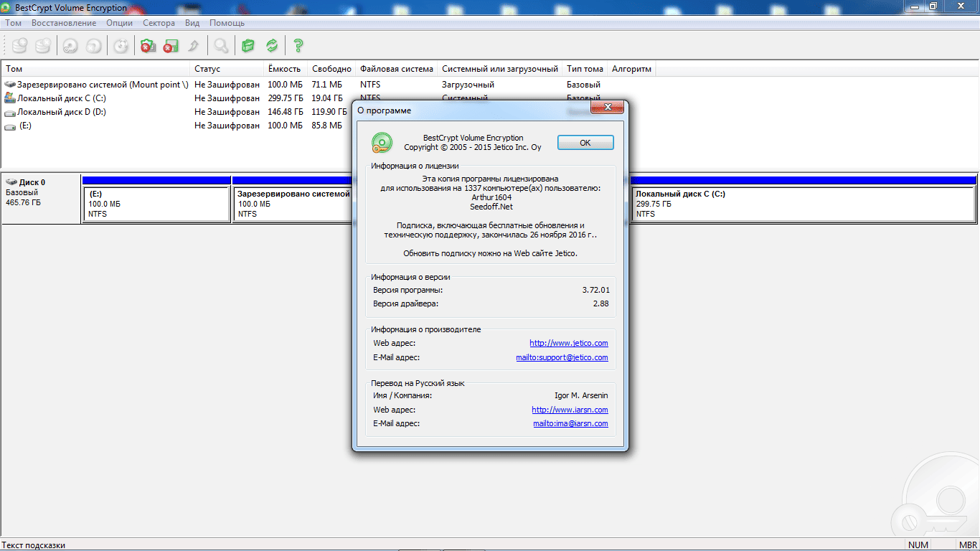Click the Файловая система column header
This screenshot has width=980, height=551.
point(397,69)
